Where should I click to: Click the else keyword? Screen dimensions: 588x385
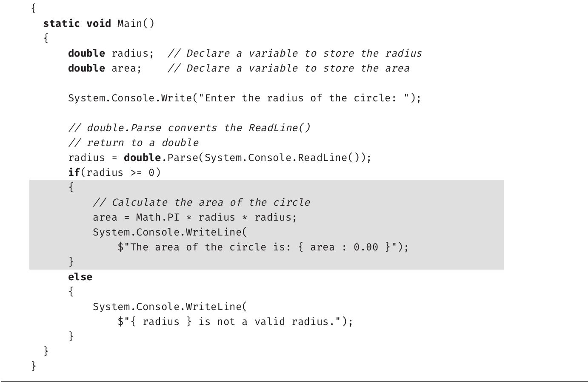(80, 277)
